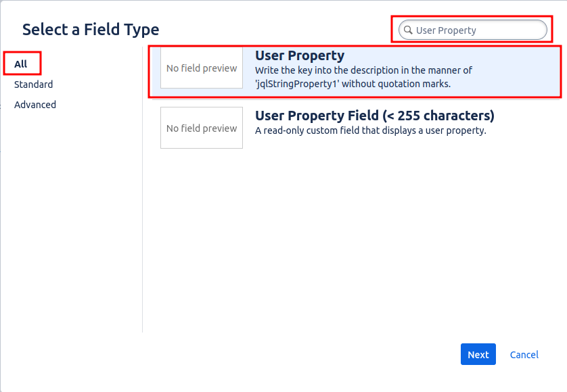Open the Advanced field types category

pos(35,105)
